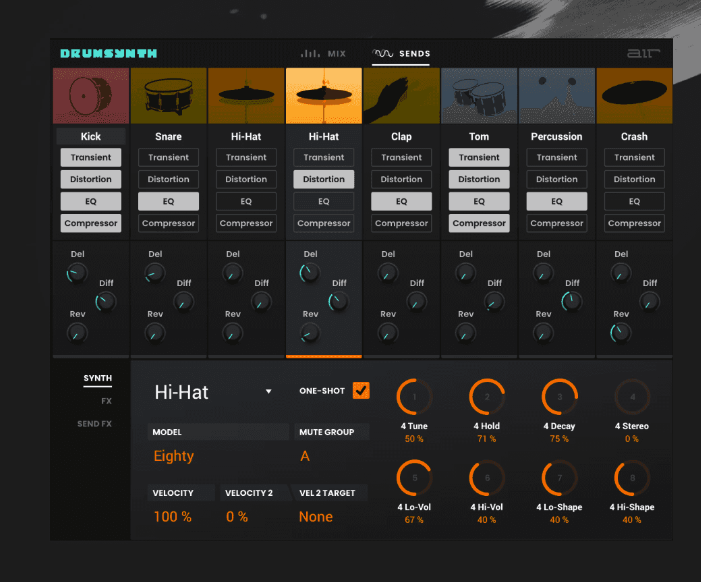The height and width of the screenshot is (582, 701).
Task: Uncheck the One-Shot checkbox
Action: point(361,391)
